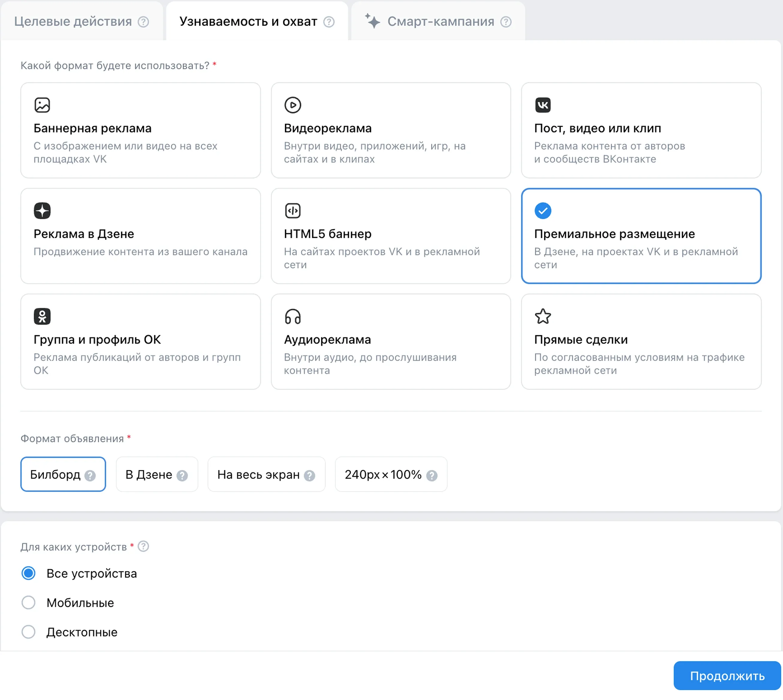
Task: Select the Прямые сделки card
Action: pyautogui.click(x=641, y=342)
